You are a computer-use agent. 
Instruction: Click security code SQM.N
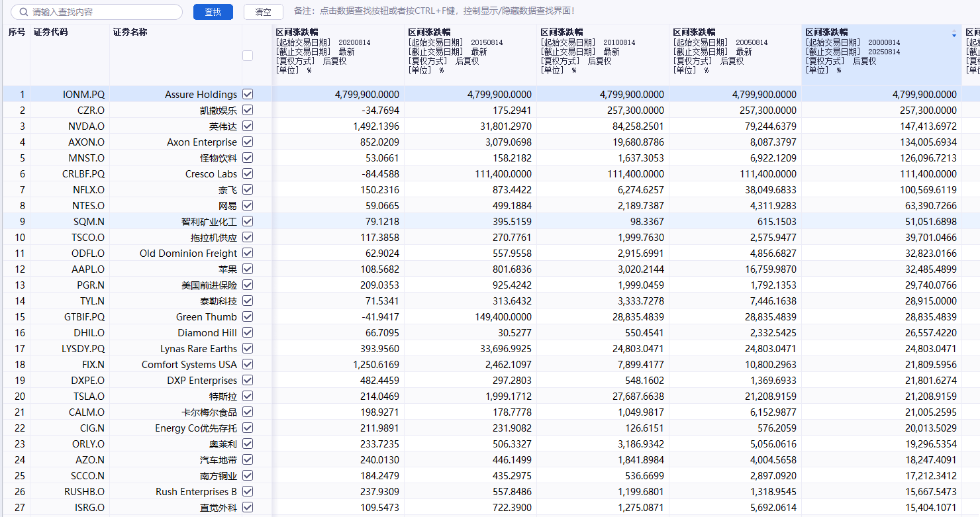coord(88,222)
